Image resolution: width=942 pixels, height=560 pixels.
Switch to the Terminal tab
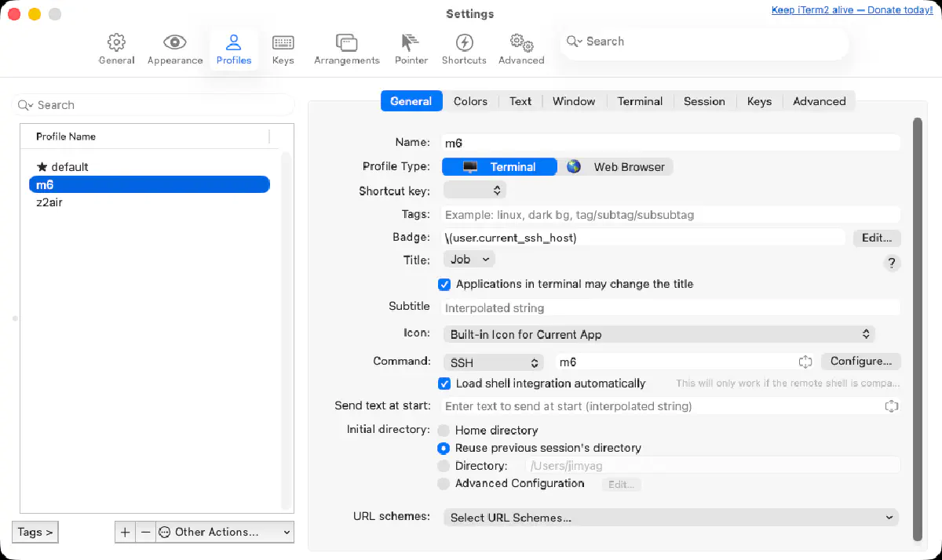click(x=640, y=100)
